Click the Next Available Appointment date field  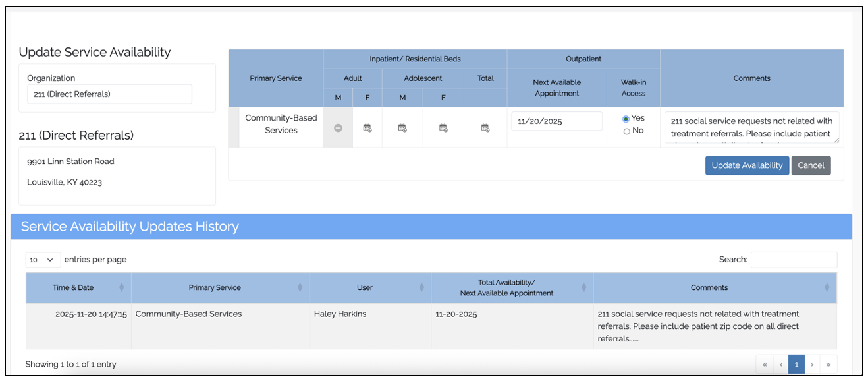pos(556,121)
